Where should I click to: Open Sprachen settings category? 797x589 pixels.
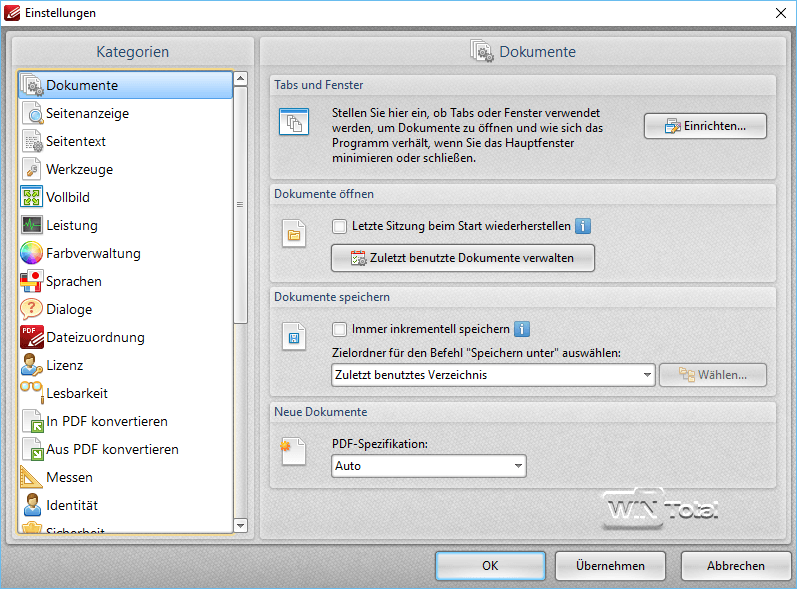(x=126, y=281)
